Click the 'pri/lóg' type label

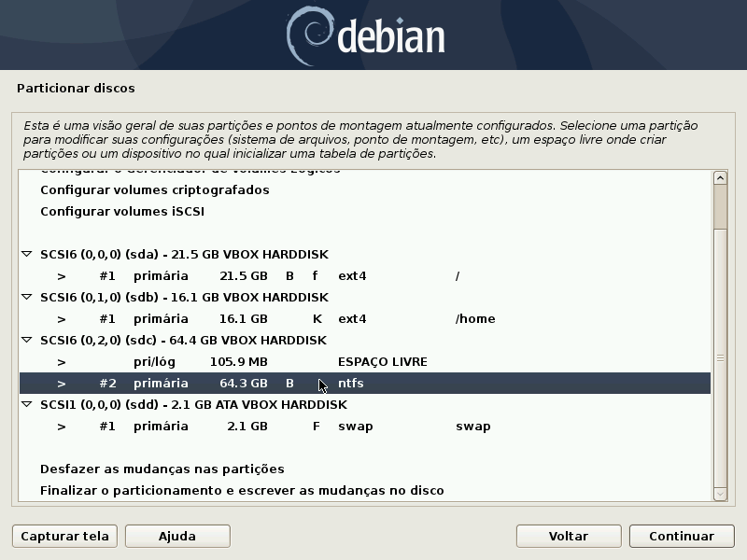tap(154, 362)
